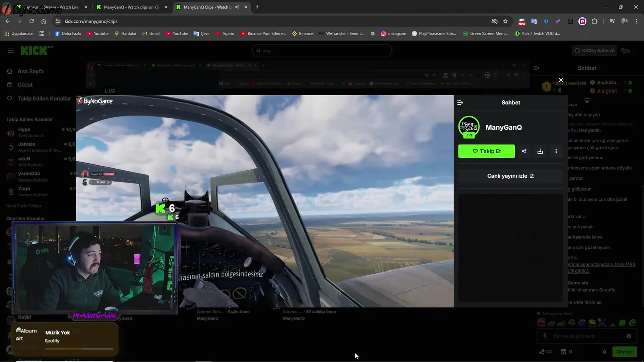Click Spotify progress bar in music widget

(x=79, y=348)
